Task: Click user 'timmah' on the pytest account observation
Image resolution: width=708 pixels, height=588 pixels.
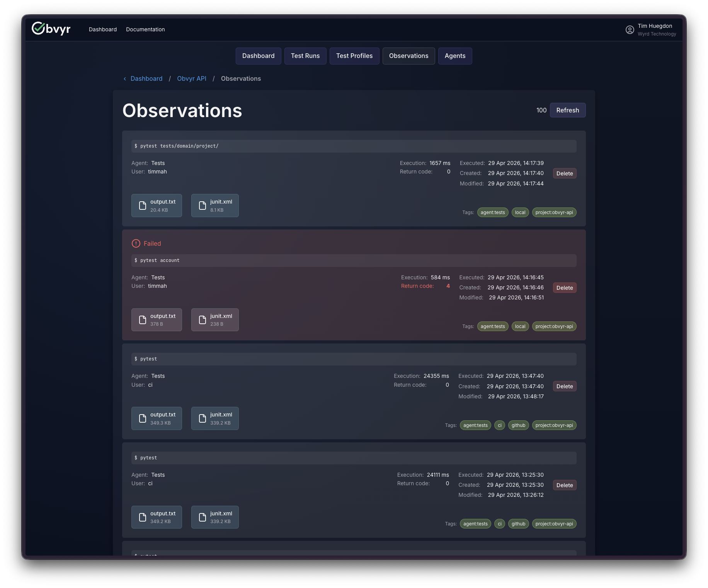Action: pos(157,286)
